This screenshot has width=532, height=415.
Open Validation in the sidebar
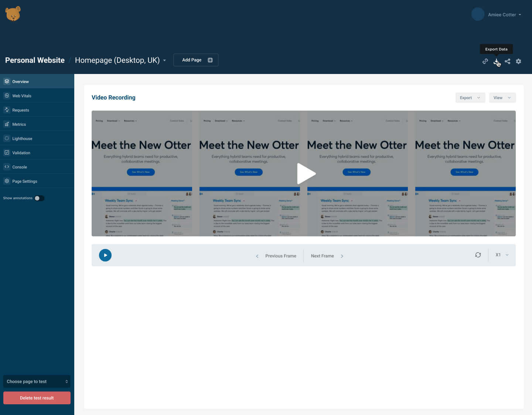click(x=37, y=153)
